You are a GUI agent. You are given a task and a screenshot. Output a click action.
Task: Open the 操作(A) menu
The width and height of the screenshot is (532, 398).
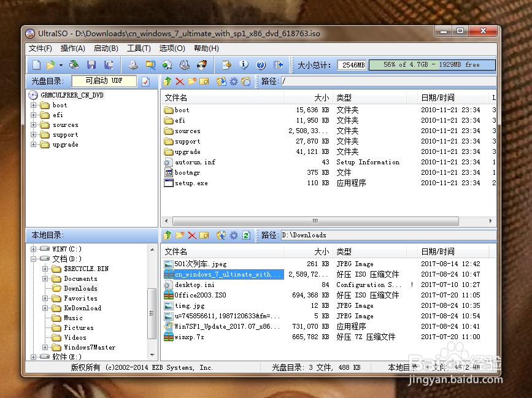pos(72,48)
